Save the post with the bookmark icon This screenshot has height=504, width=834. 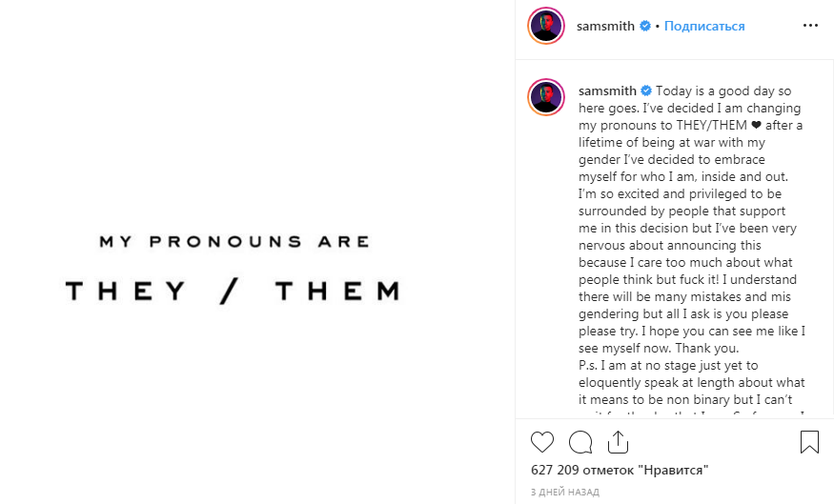click(809, 442)
